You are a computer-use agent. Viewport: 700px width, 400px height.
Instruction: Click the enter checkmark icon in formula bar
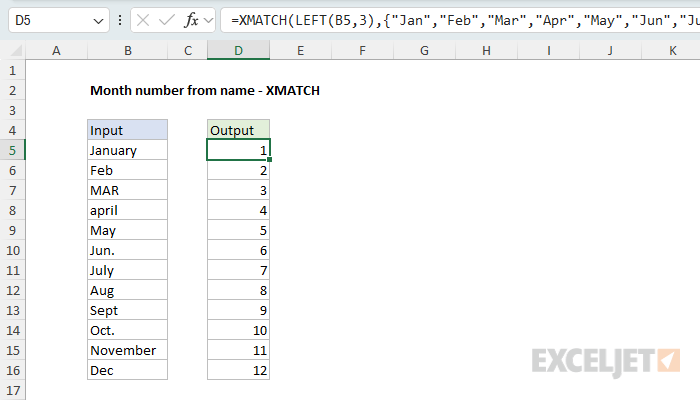click(167, 20)
